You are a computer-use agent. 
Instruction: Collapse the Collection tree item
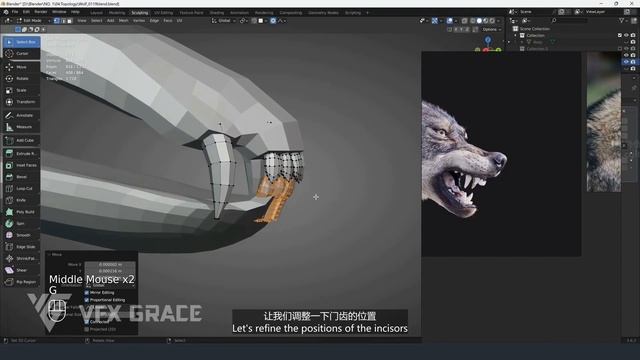point(516,36)
